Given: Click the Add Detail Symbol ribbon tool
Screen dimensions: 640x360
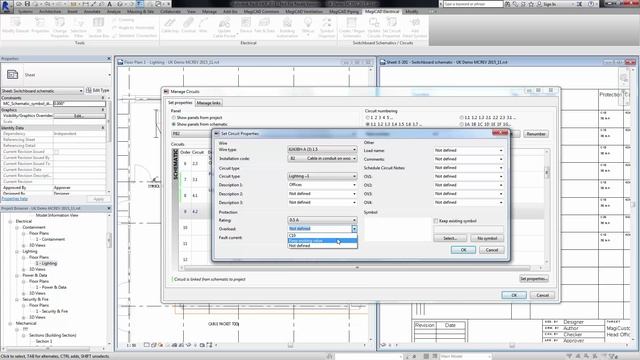Looking at the screenshot, I should (x=415, y=27).
